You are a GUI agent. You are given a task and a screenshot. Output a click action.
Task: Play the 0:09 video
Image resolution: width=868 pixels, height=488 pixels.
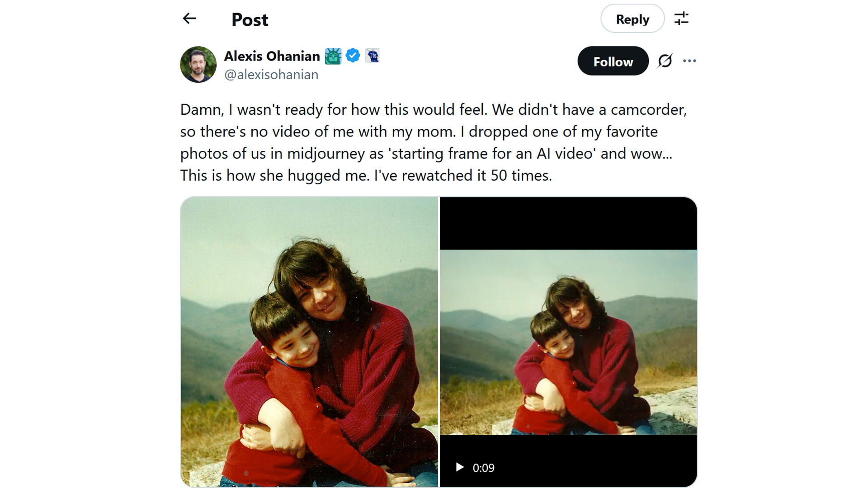460,467
